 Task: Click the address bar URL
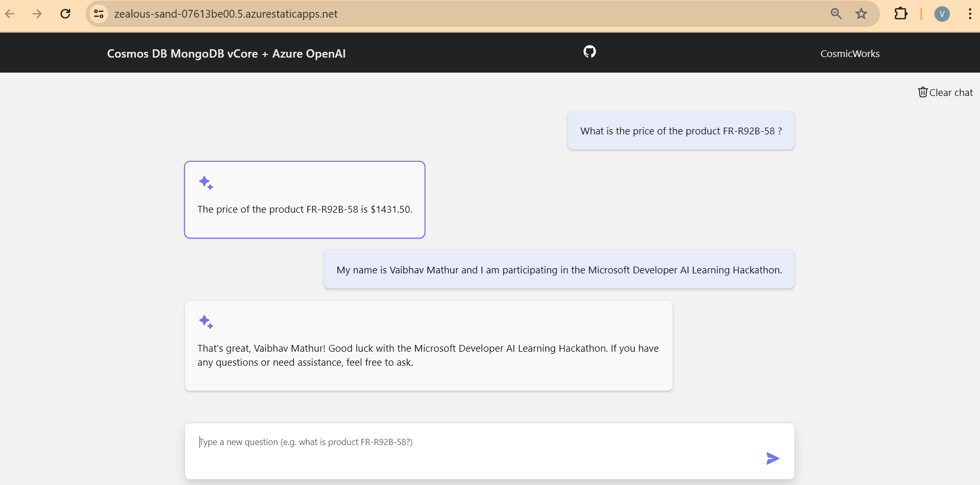coord(226,14)
